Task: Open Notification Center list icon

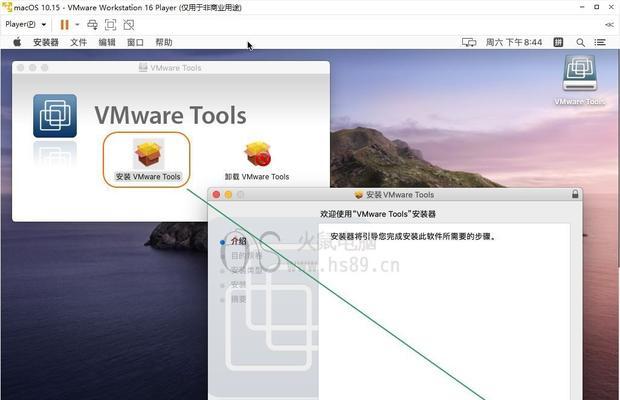Action: pyautogui.click(x=600, y=42)
